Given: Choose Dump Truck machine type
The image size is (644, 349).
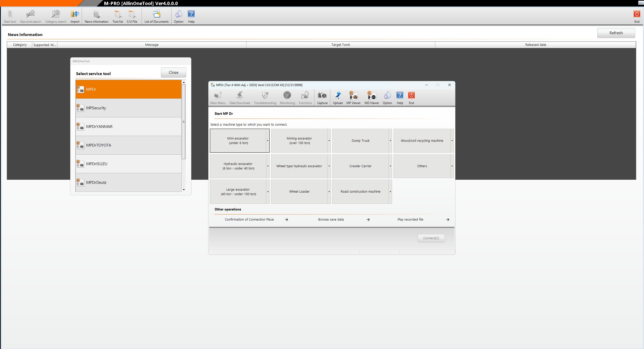Looking at the screenshot, I should click(361, 141).
